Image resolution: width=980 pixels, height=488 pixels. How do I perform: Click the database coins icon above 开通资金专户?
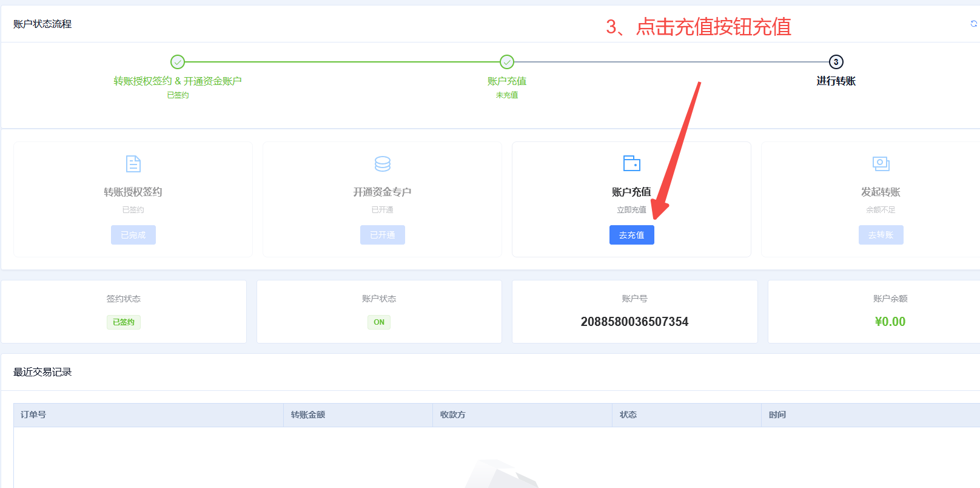pyautogui.click(x=382, y=163)
